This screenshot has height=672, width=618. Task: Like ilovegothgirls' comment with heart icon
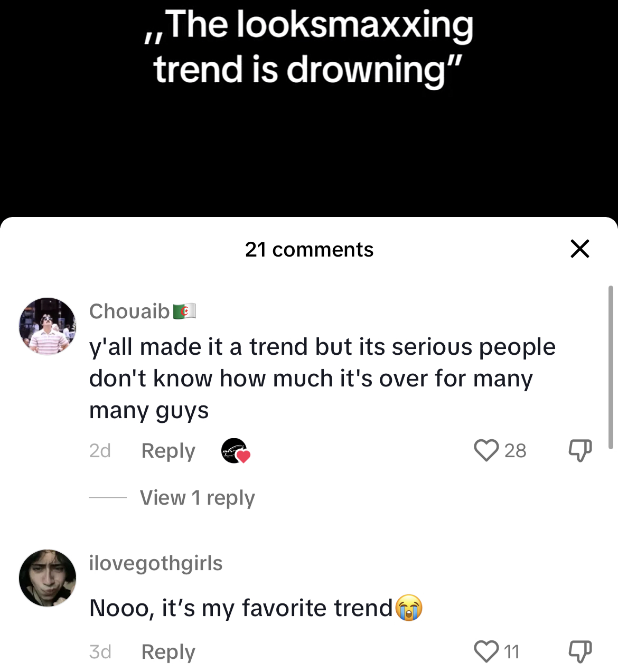pos(486,651)
